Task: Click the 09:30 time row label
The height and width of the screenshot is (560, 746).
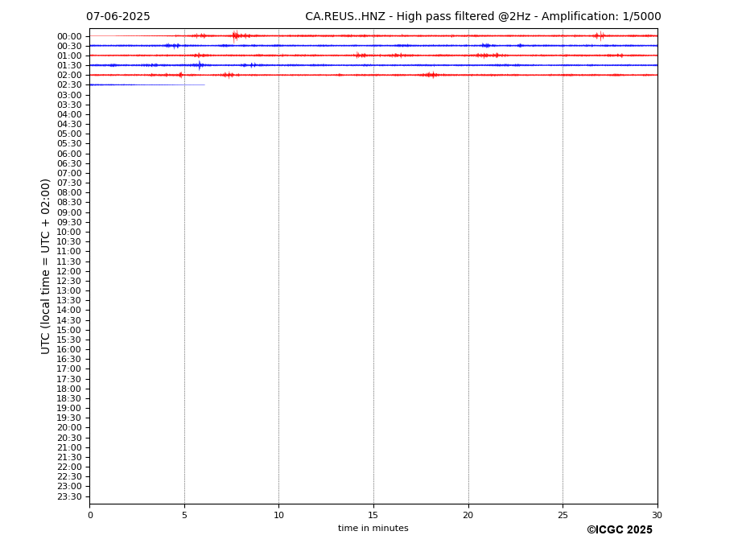Action: coord(69,222)
